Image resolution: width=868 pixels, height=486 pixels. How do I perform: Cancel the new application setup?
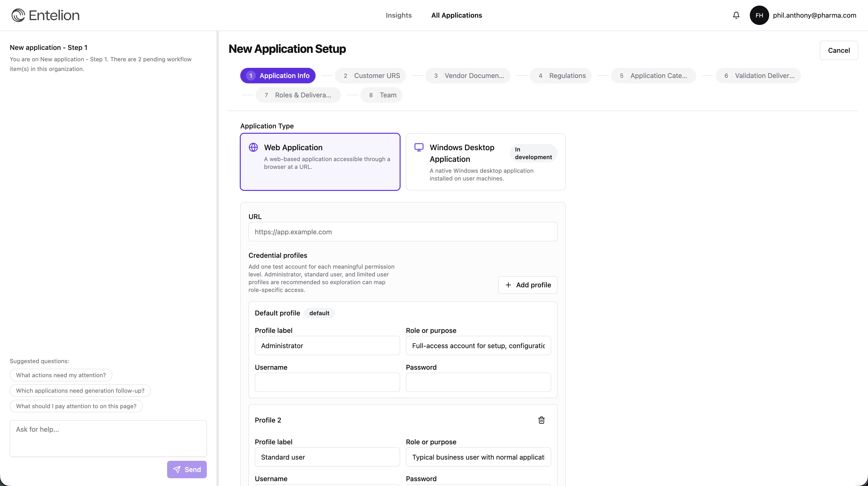point(839,50)
